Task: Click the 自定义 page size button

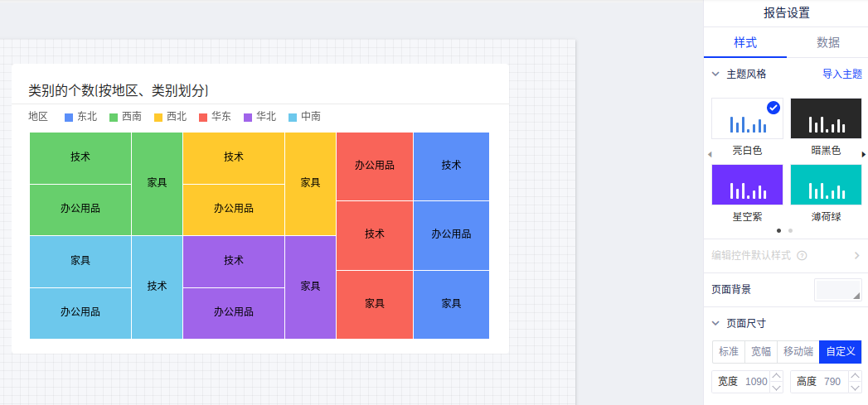Action: point(840,352)
